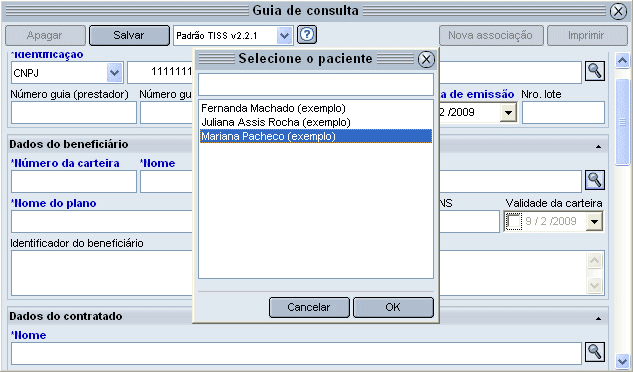Open the CNPJ identification type dropdown

(114, 73)
